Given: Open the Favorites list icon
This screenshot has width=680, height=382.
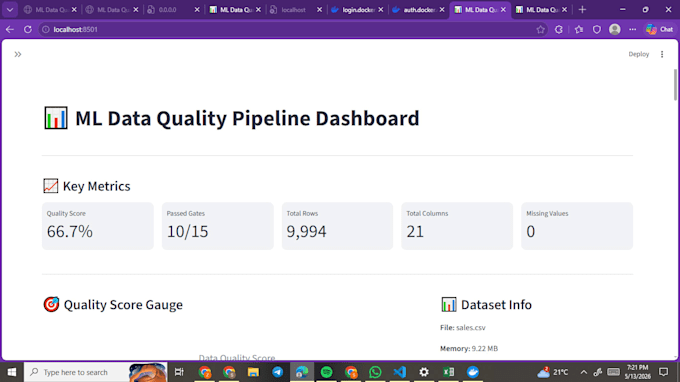Looking at the screenshot, I should (x=579, y=29).
